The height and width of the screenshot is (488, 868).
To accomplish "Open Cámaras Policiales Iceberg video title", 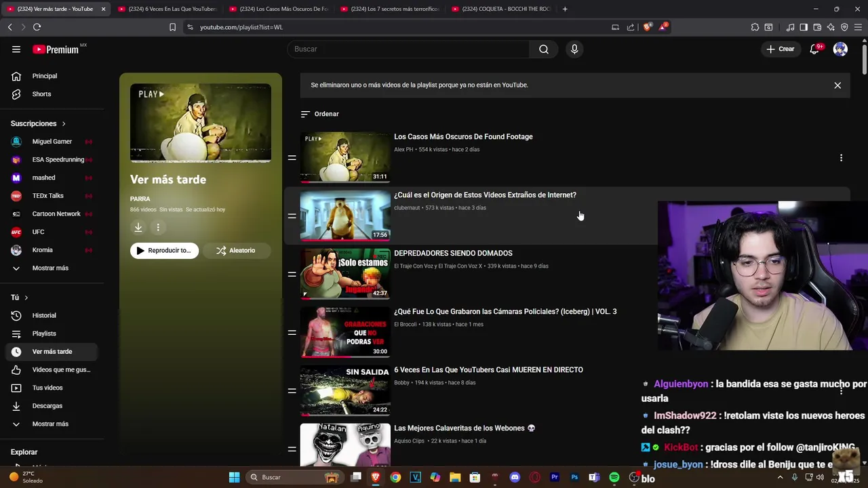I will click(x=505, y=312).
